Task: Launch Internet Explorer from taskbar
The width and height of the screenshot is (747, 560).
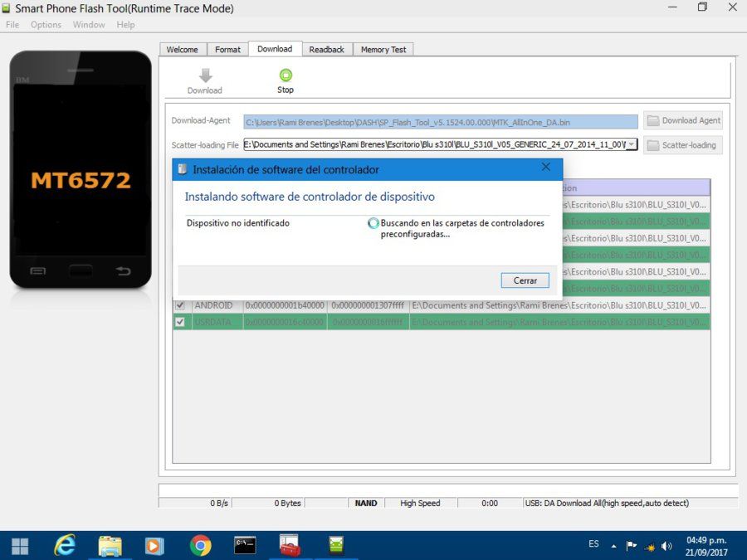Action: [x=64, y=545]
